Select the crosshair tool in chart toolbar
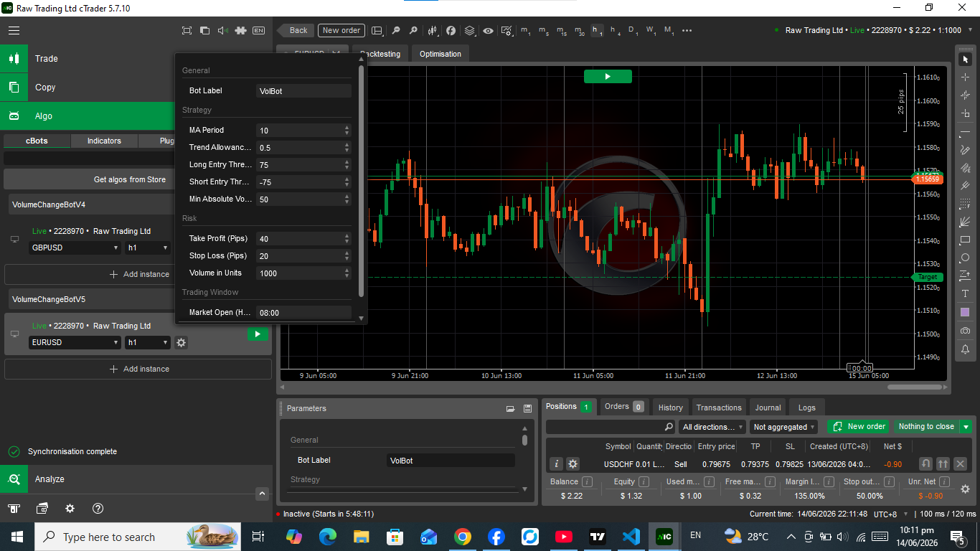This screenshot has width=980, height=551. (x=965, y=77)
